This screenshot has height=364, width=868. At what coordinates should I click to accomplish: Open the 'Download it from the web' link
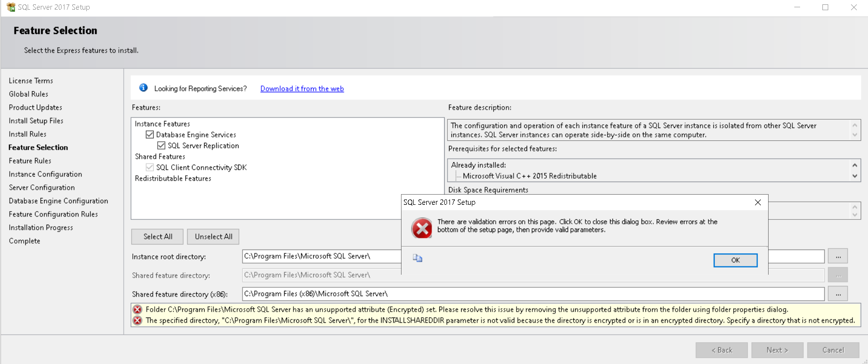point(302,89)
